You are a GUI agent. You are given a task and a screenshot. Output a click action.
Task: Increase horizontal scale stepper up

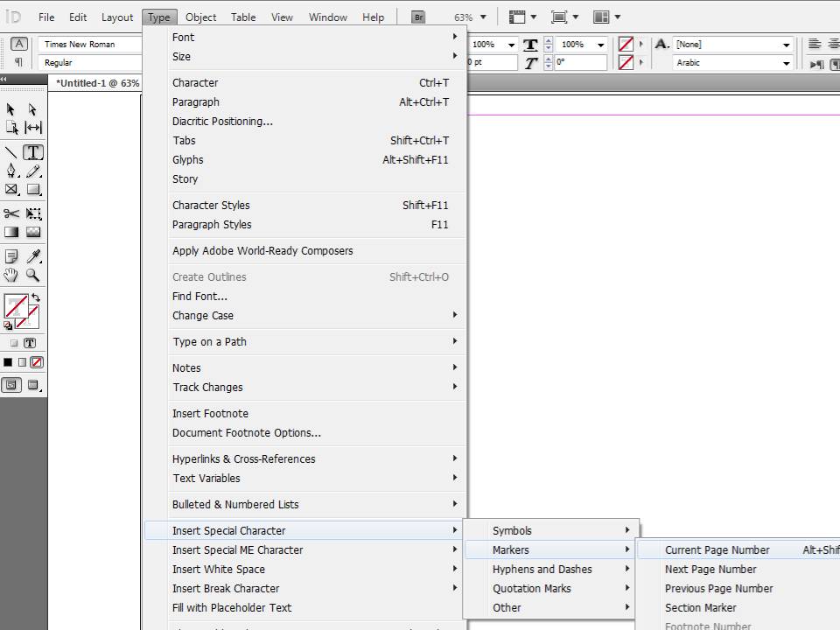pyautogui.click(x=548, y=41)
